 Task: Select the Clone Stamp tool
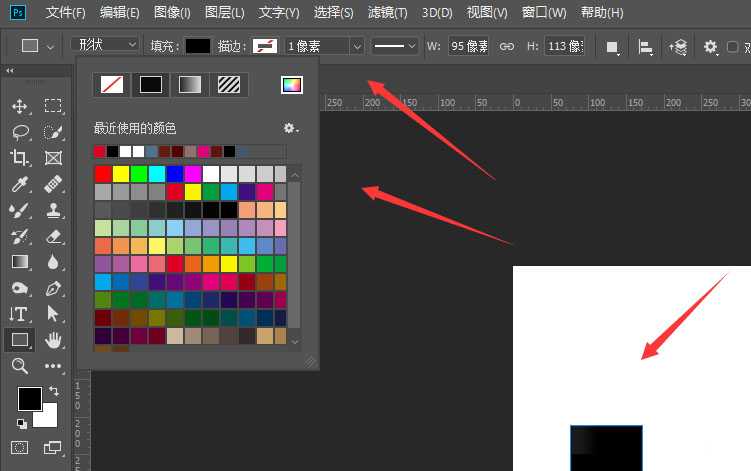click(54, 210)
